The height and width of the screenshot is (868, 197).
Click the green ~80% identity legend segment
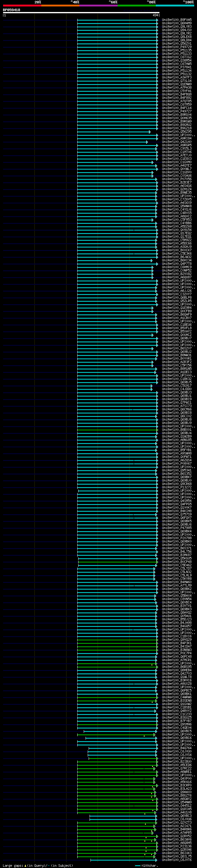137,6
